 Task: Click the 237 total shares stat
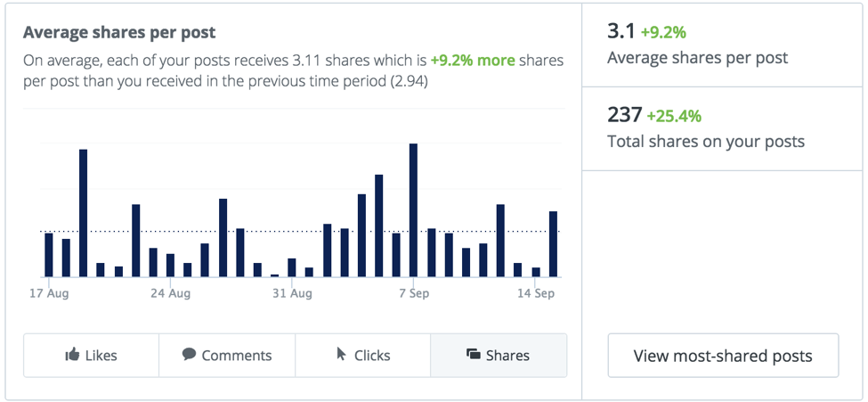(624, 115)
